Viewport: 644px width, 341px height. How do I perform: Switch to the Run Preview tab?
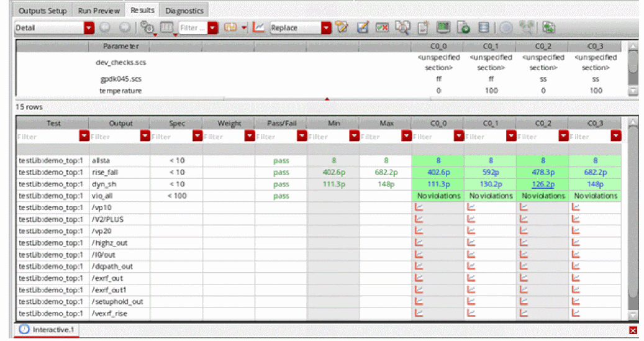(x=99, y=11)
